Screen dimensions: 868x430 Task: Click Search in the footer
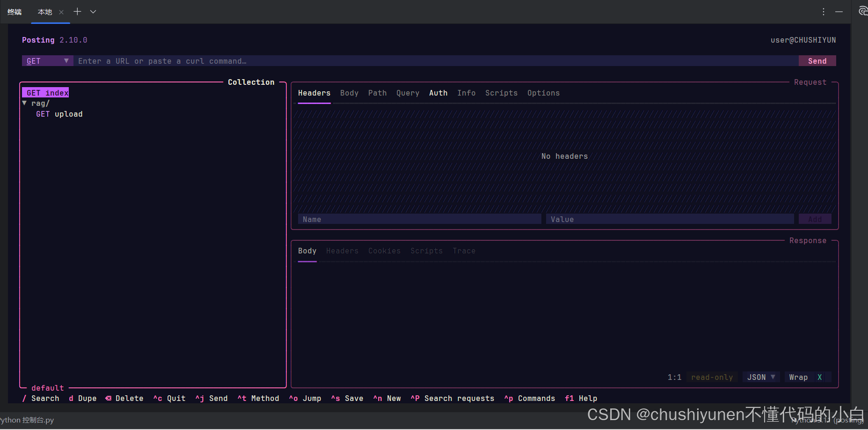[41, 399]
